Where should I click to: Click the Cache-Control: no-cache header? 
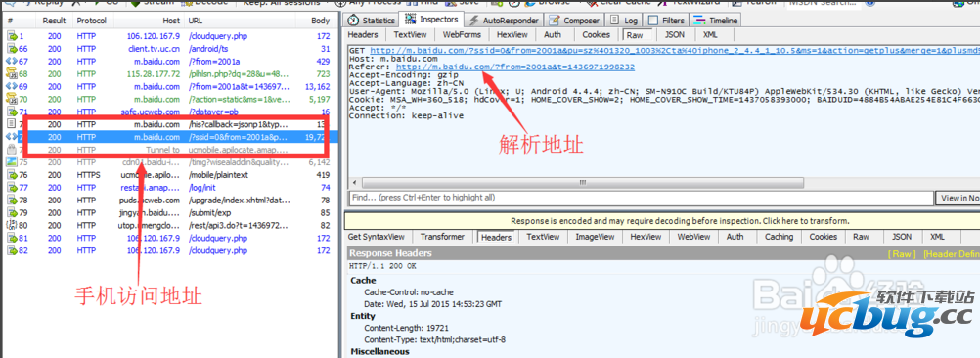click(409, 292)
